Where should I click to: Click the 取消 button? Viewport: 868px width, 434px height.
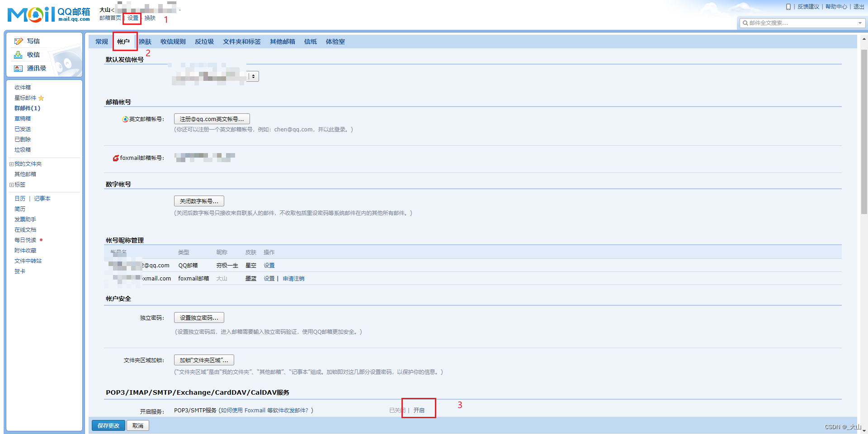click(x=138, y=425)
